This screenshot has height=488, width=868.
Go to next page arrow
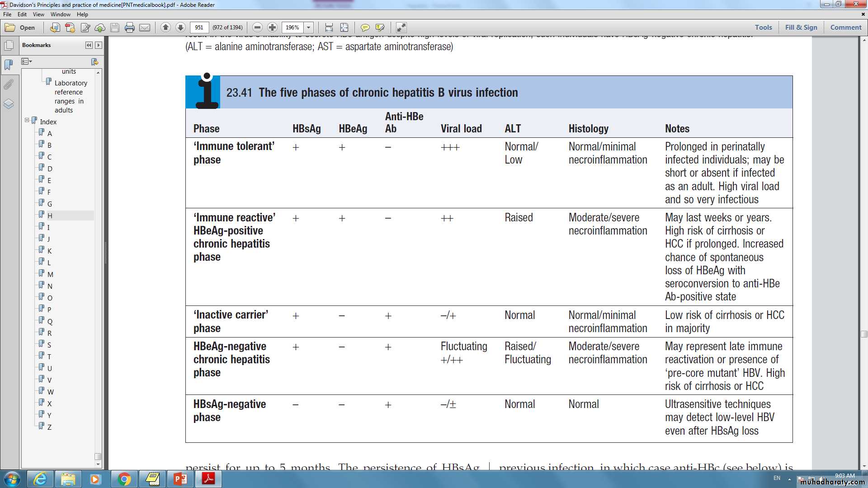click(180, 28)
